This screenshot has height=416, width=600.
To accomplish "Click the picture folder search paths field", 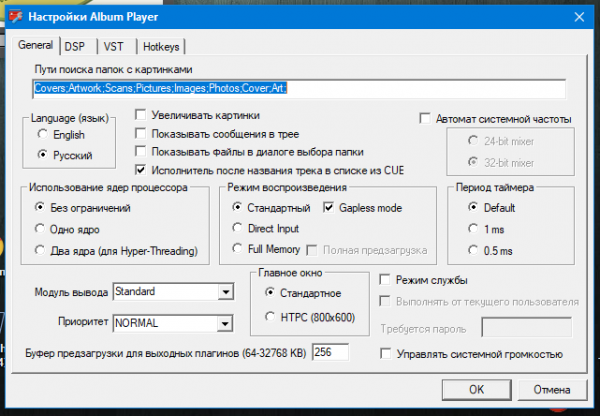I will coord(299,88).
